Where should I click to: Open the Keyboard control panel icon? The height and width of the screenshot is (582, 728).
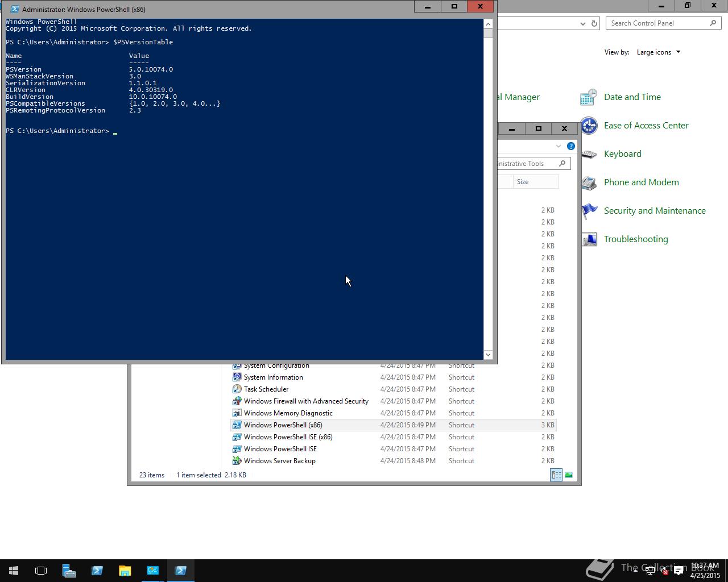(x=589, y=154)
